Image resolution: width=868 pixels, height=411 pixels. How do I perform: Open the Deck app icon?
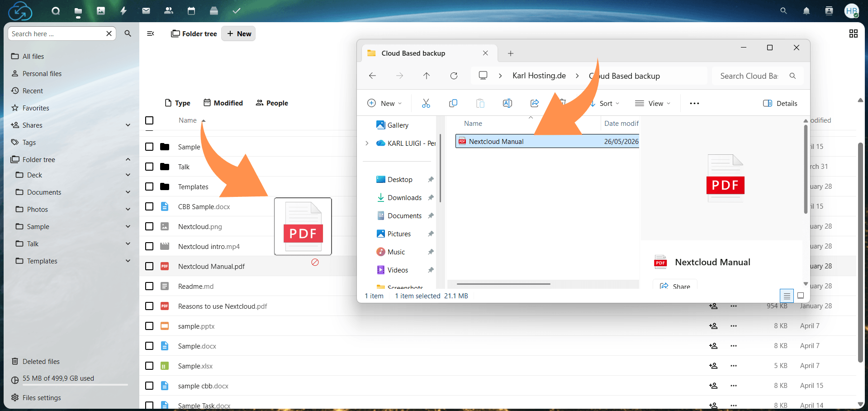[214, 11]
